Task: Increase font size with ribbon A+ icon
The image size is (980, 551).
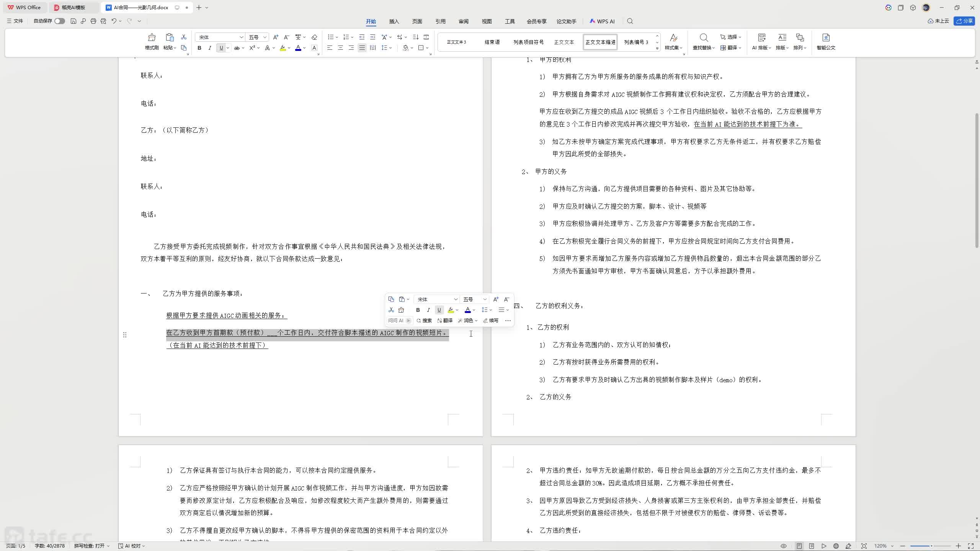Action: click(x=276, y=37)
